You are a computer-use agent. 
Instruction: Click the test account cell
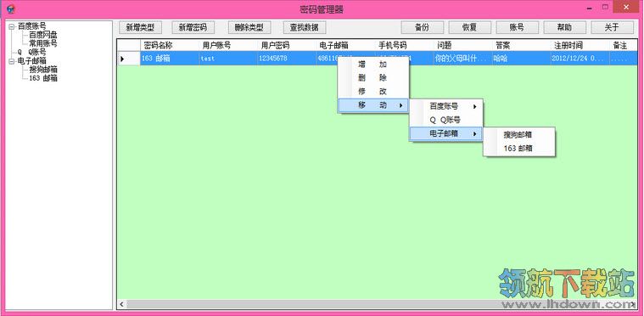(x=228, y=59)
